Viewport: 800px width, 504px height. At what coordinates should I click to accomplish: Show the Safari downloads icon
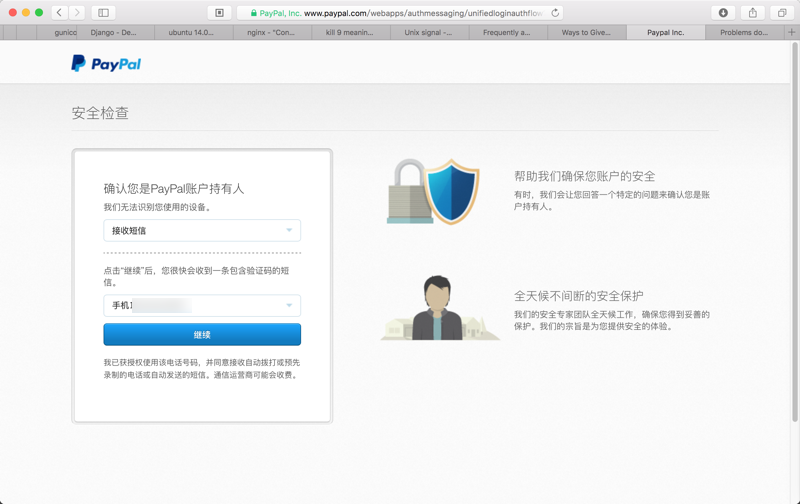(723, 13)
